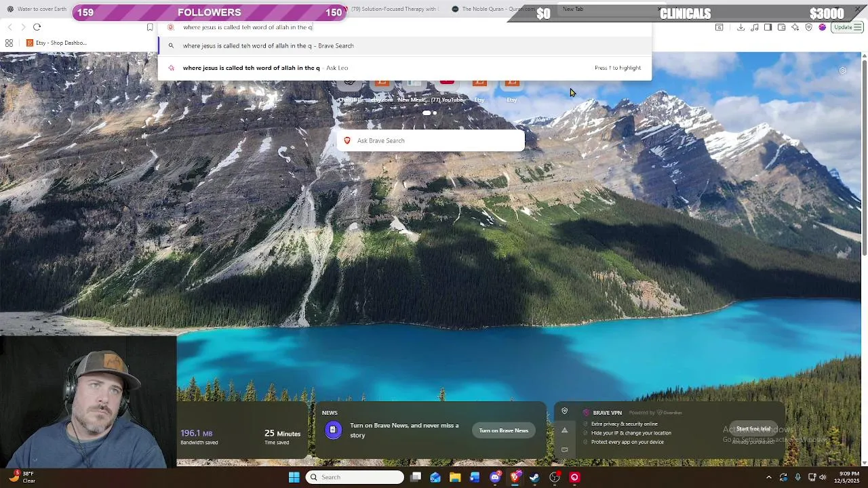Click Turn on Brave News button

click(503, 430)
